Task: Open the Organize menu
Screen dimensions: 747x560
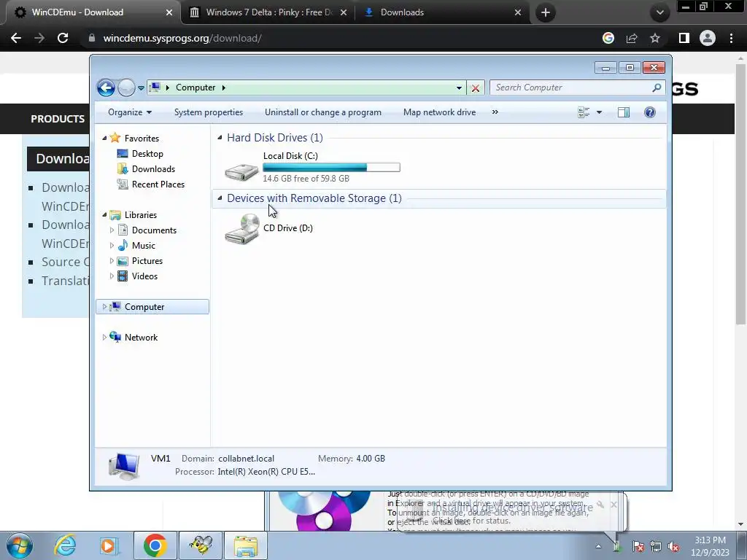Action: (x=130, y=112)
